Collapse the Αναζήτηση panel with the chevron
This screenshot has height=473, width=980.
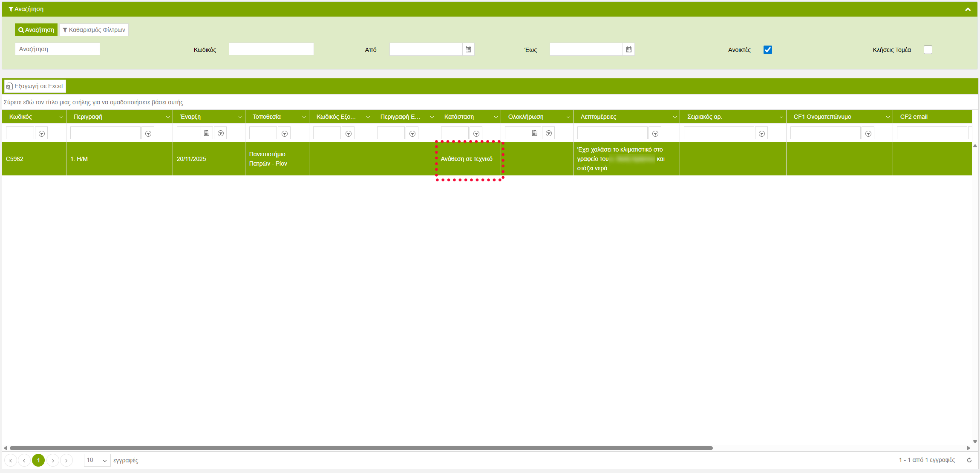click(x=968, y=9)
